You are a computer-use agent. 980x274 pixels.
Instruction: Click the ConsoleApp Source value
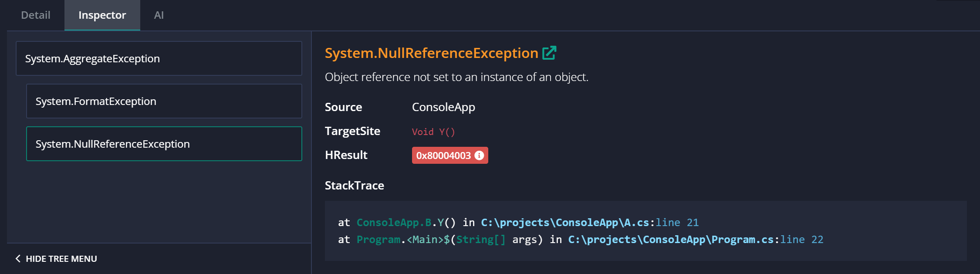click(443, 107)
